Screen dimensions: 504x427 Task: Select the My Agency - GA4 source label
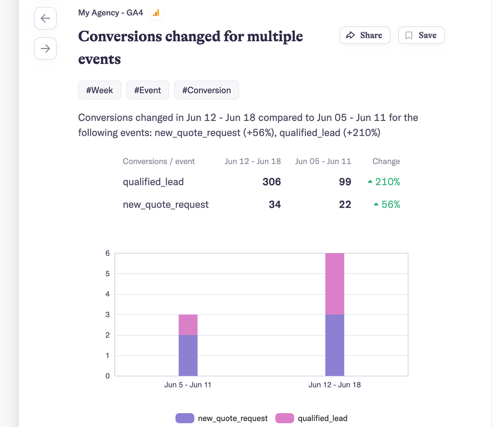[111, 13]
